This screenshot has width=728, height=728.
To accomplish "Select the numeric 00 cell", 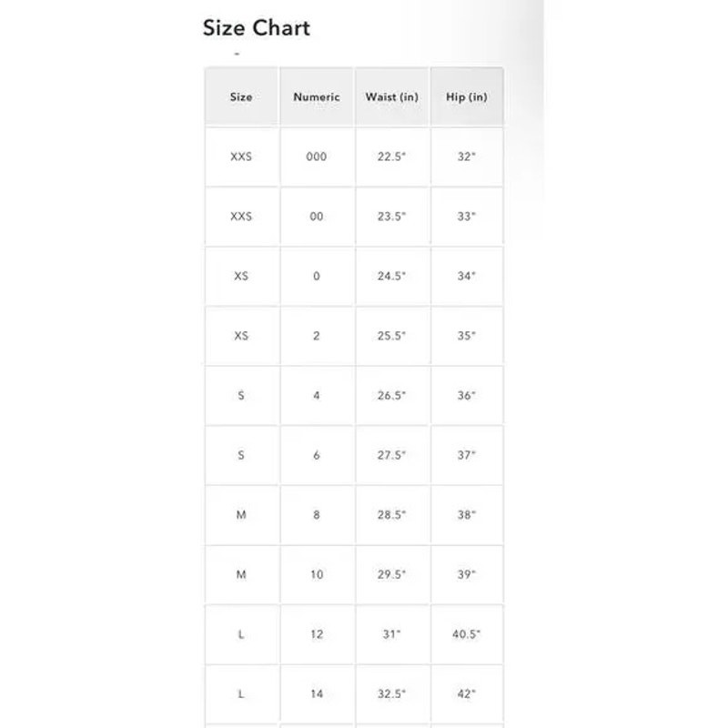I will [x=317, y=217].
